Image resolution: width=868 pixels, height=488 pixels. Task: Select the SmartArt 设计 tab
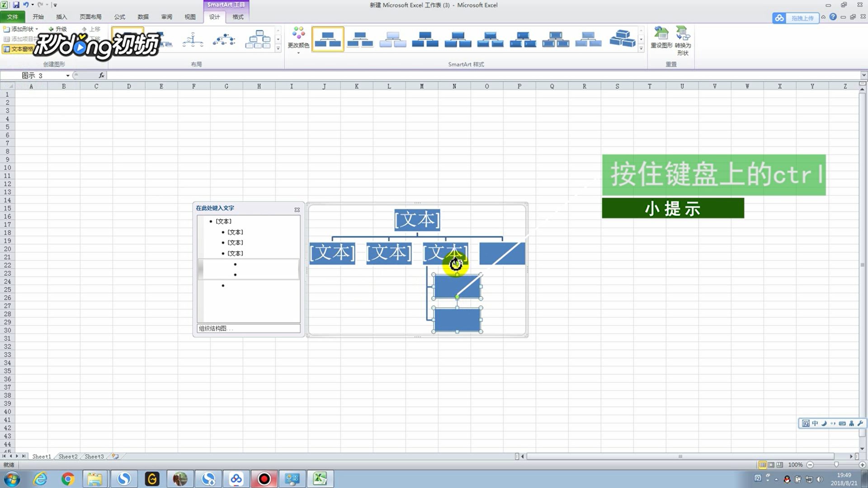[214, 17]
